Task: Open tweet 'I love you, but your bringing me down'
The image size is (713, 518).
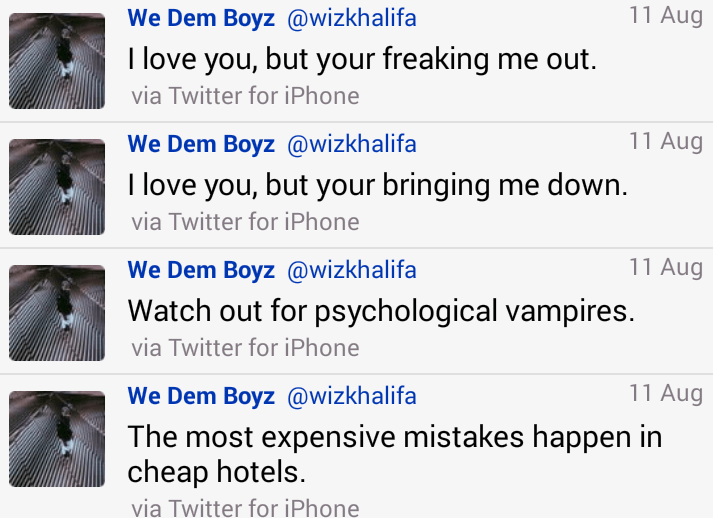Action: tap(377, 186)
